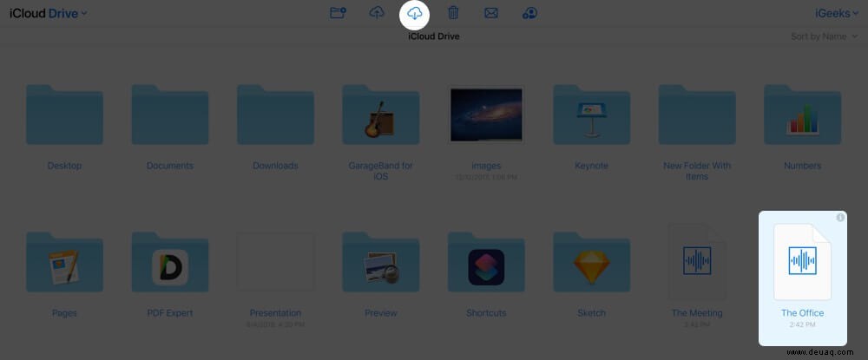Click the PDF Expert folder label

point(170,313)
